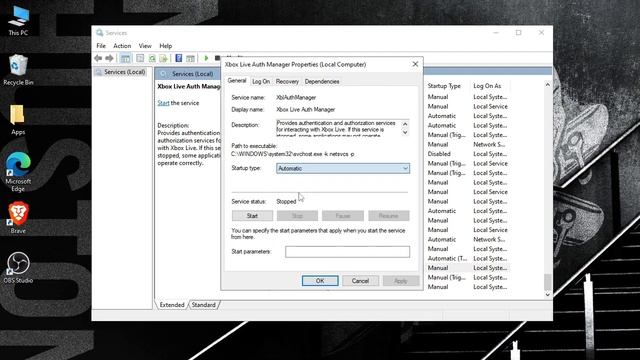Open the Help menu
This screenshot has height=360, width=640.
[x=165, y=46]
